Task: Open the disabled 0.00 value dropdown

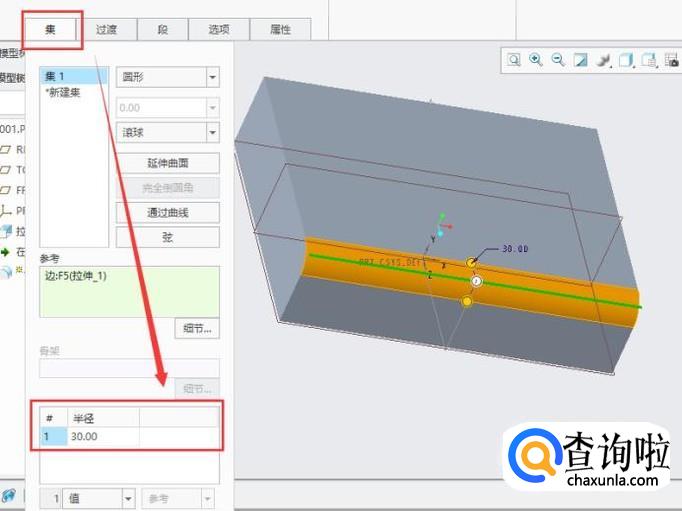Action: coord(212,107)
